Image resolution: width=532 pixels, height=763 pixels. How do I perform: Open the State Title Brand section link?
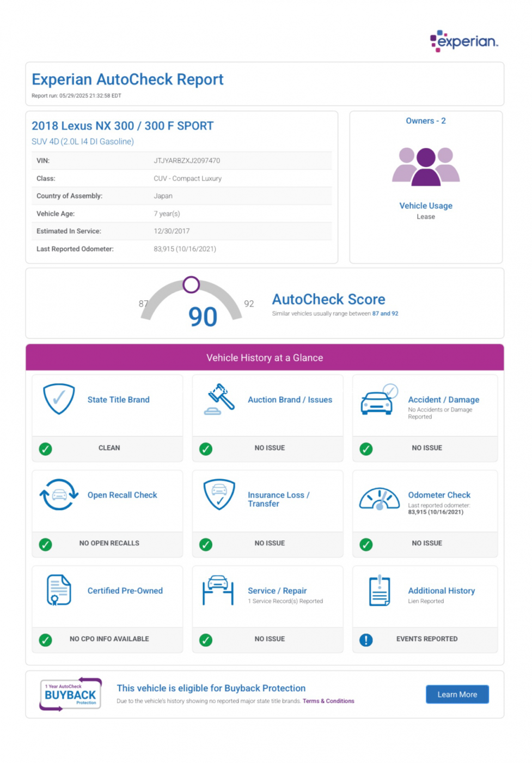(x=119, y=399)
